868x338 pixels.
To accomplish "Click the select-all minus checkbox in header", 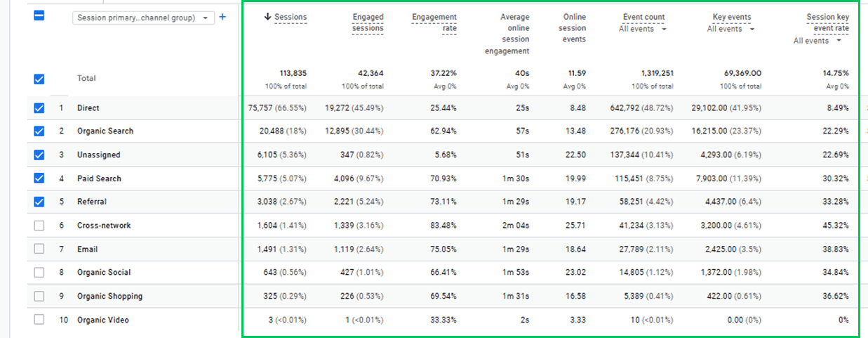I will click(39, 15).
